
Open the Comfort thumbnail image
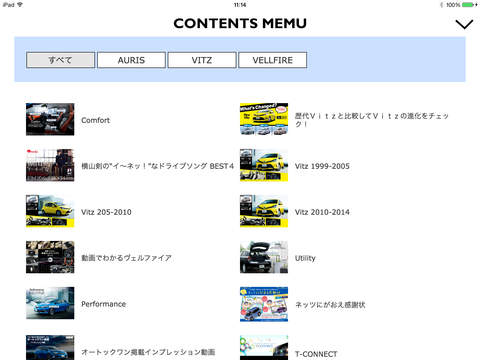coord(50,119)
